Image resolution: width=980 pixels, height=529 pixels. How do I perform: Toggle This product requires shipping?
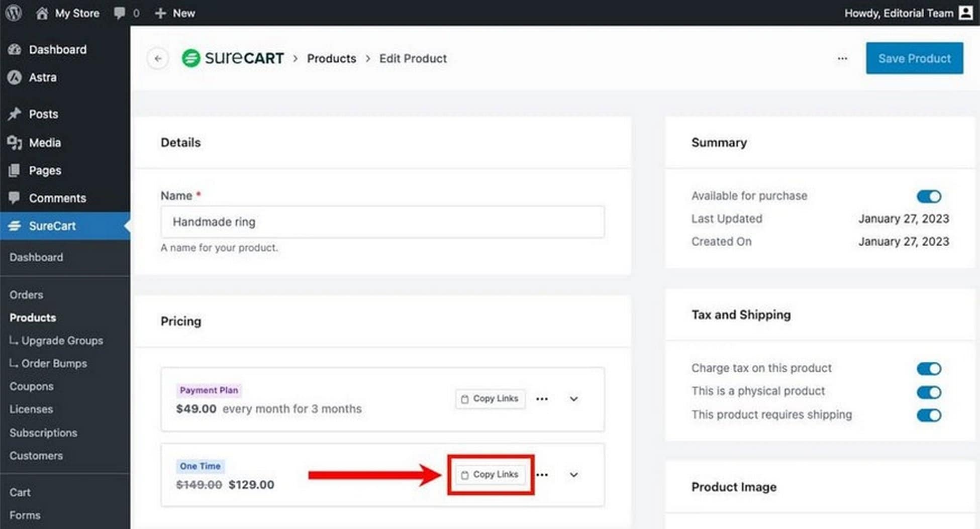pyautogui.click(x=928, y=415)
